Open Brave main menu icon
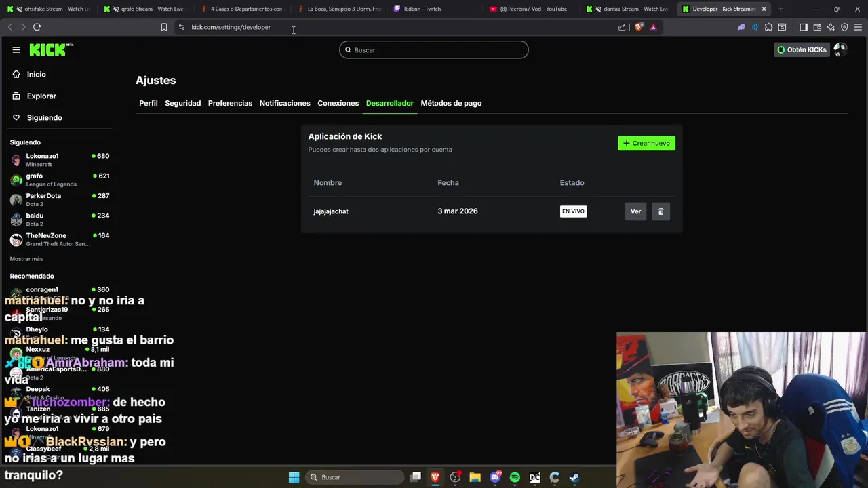Screen dimensions: 868x488 tap(859, 27)
